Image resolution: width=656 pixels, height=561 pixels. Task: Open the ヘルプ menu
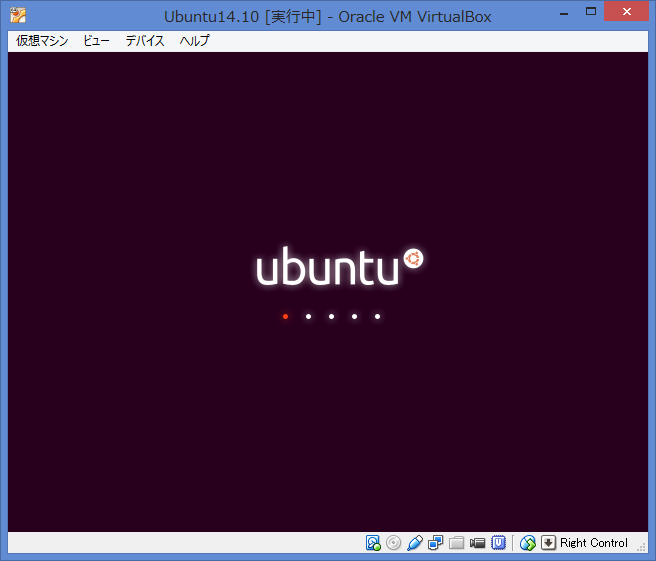point(195,41)
